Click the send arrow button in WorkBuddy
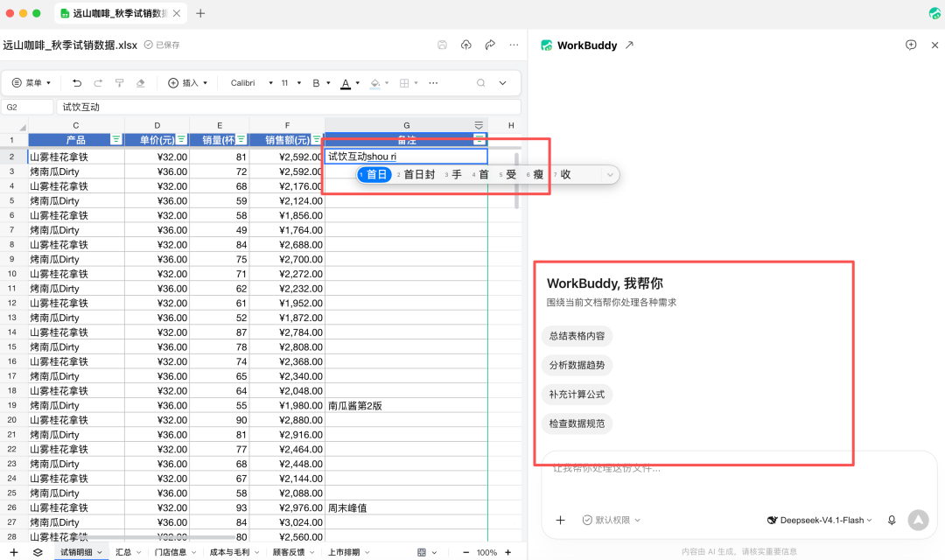This screenshot has width=945, height=560. (919, 521)
